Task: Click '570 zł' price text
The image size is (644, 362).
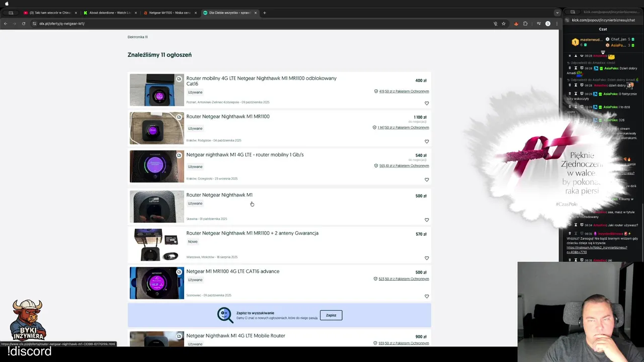Action: point(421,234)
